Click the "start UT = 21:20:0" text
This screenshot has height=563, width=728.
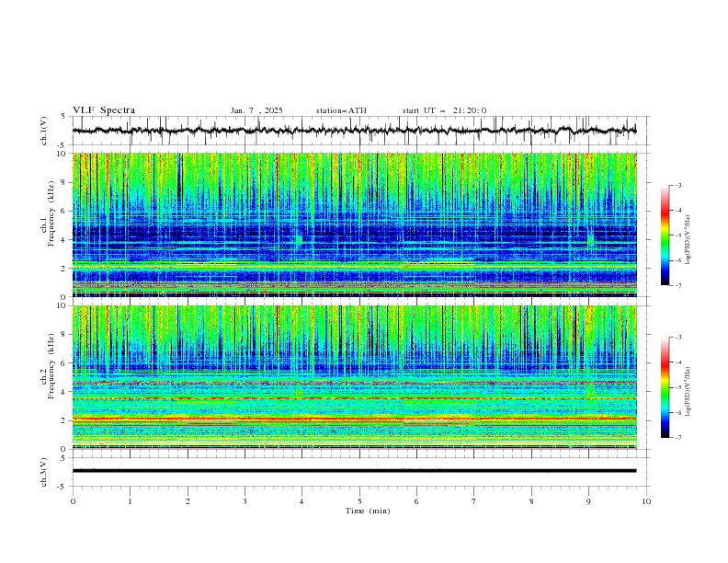tap(444, 110)
